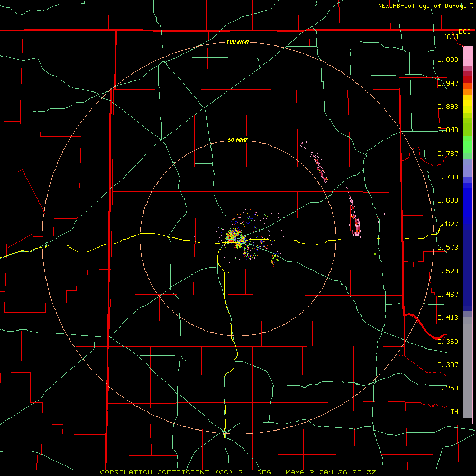Click the "TH" threshold legend label
Viewport: 476px width, 476px height.
point(454,412)
